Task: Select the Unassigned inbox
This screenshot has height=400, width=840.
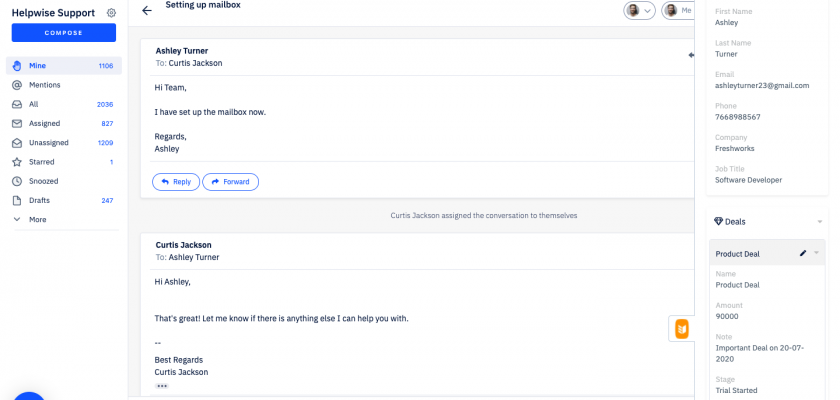Action: [x=48, y=143]
